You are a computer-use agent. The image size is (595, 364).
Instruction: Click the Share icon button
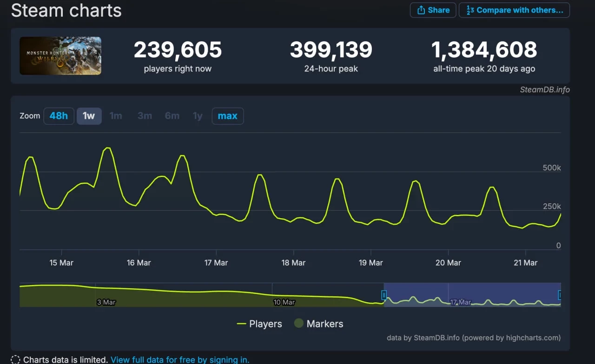[433, 10]
